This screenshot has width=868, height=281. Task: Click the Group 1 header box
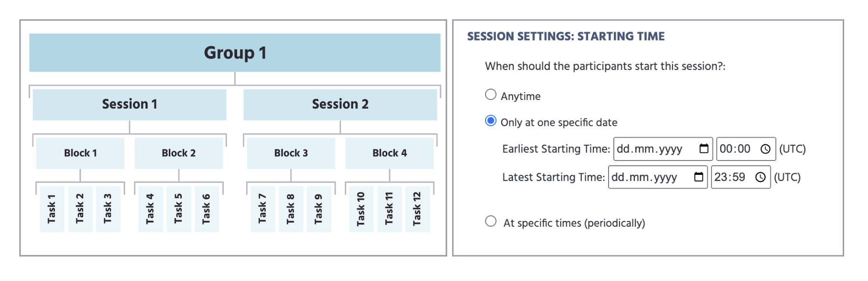tap(235, 53)
